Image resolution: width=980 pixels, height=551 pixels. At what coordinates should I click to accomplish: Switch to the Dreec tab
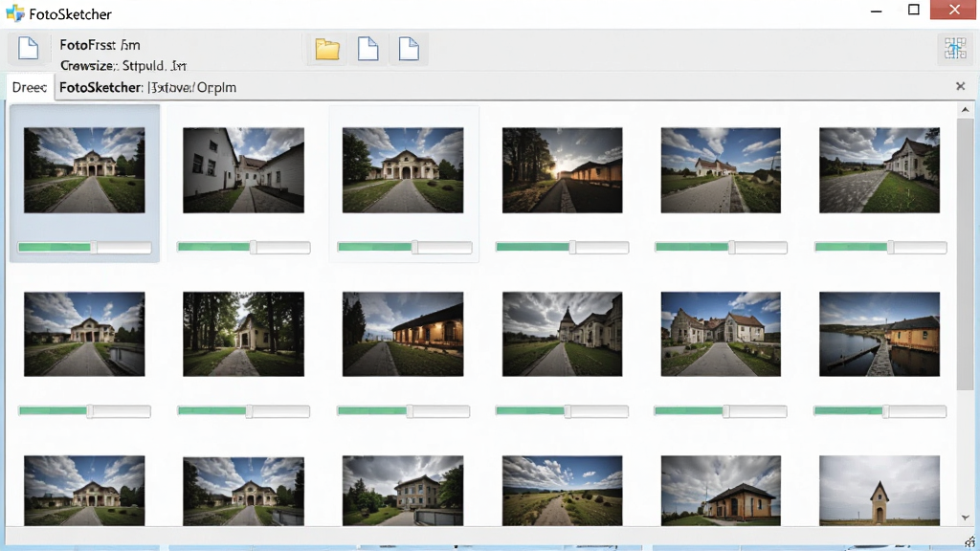pyautogui.click(x=30, y=87)
